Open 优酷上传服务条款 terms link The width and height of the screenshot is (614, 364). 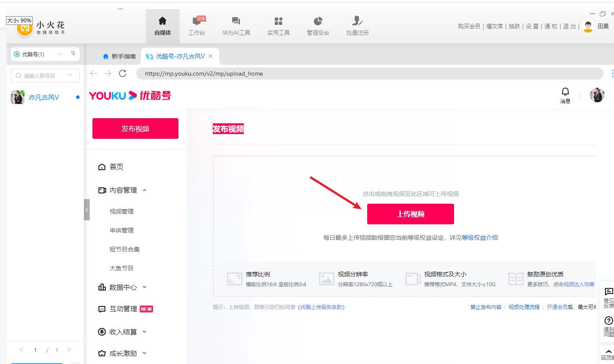(x=321, y=307)
